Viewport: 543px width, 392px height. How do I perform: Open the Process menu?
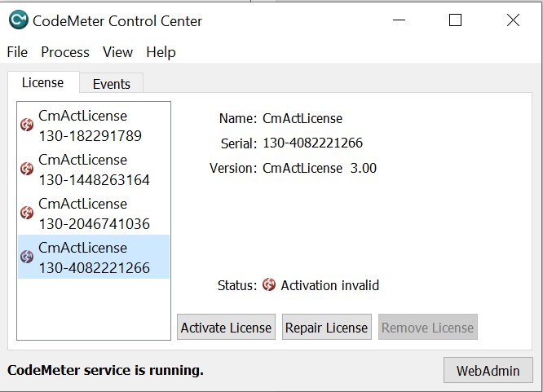tap(65, 52)
